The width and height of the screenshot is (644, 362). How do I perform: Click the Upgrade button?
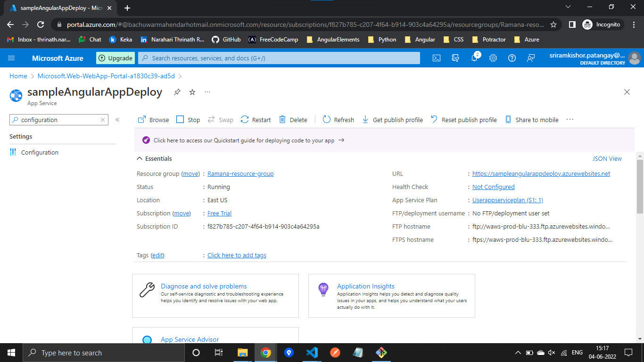tap(116, 58)
